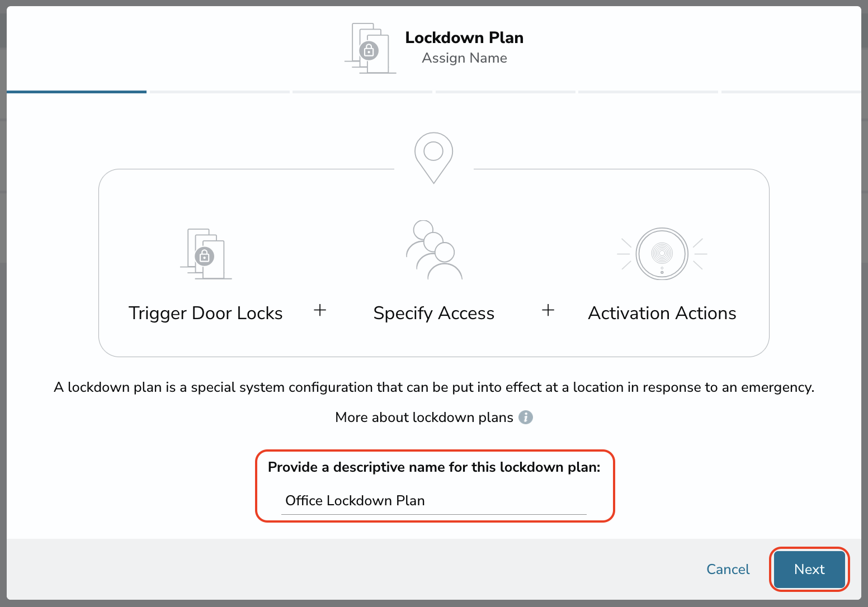Image resolution: width=868 pixels, height=607 pixels.
Task: Focus the Office Lockdown Plan name field
Action: pyautogui.click(x=434, y=501)
